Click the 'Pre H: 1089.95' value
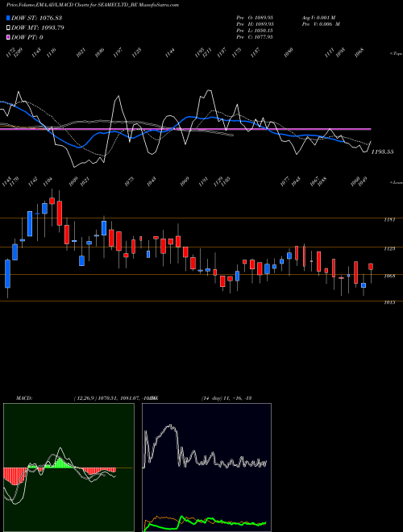Image resolution: width=403 pixels, height=532 pixels. (255, 23)
